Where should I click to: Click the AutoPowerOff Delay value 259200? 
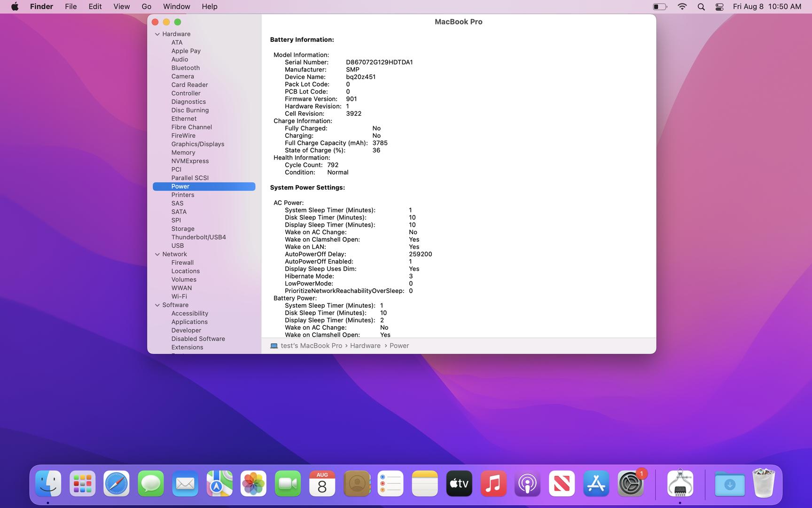(x=420, y=254)
